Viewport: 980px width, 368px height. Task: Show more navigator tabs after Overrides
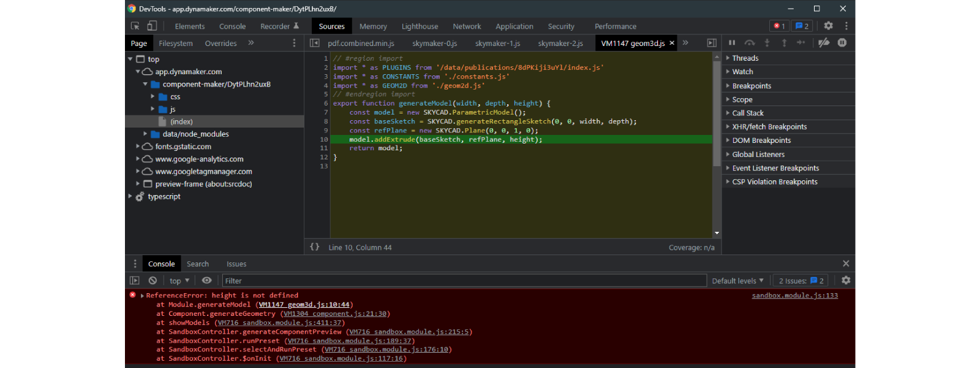[251, 43]
